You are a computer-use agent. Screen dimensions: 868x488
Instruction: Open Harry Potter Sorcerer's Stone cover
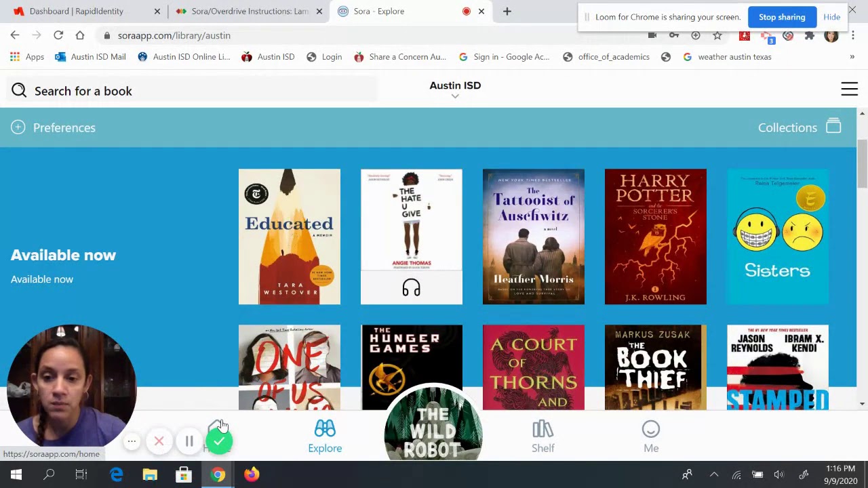656,237
